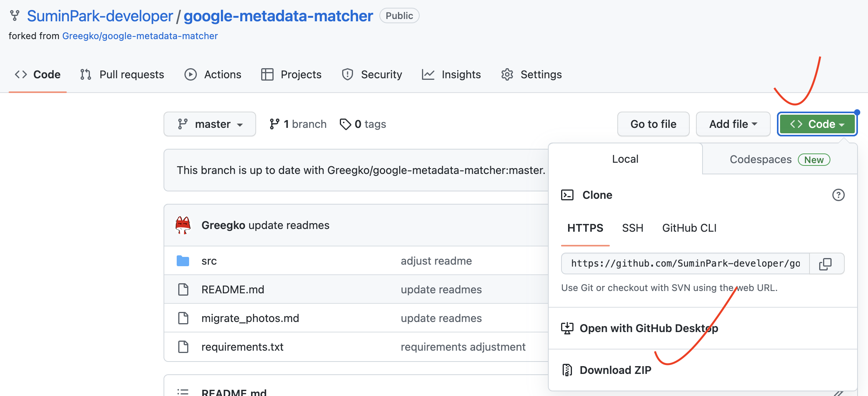View the 1 branch link
Viewport: 868px width, 396px height.
pyautogui.click(x=298, y=124)
